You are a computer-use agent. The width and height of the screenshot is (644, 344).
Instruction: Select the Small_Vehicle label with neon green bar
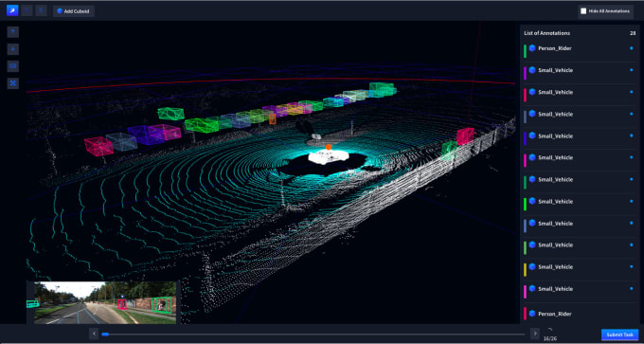pyautogui.click(x=555, y=202)
